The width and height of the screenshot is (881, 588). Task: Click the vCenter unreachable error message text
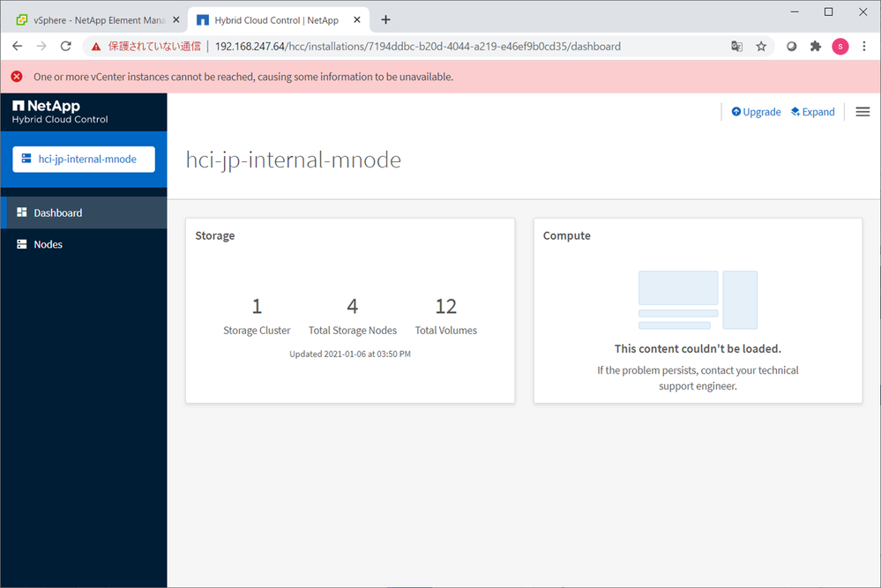pos(243,77)
